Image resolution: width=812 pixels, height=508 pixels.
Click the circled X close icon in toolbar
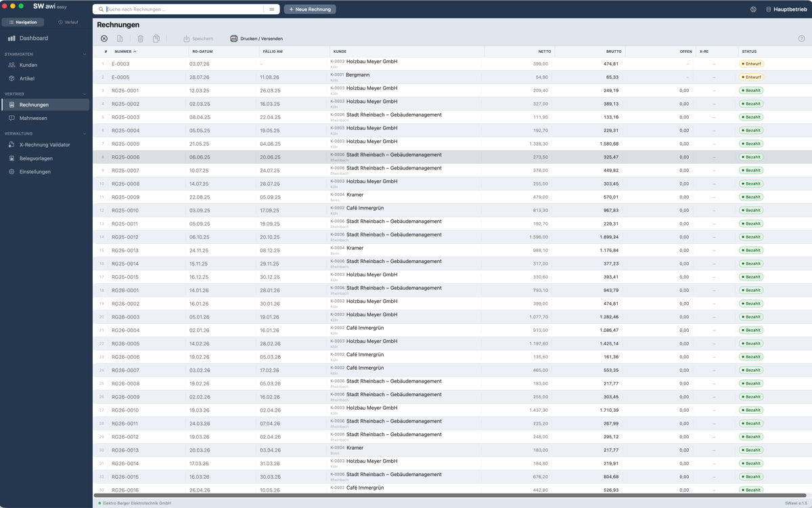click(x=104, y=39)
